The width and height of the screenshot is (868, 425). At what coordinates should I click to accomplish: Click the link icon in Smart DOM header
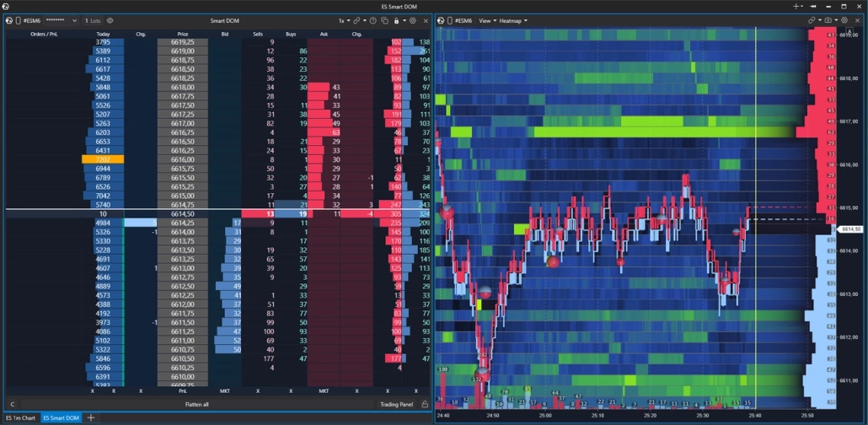[356, 20]
